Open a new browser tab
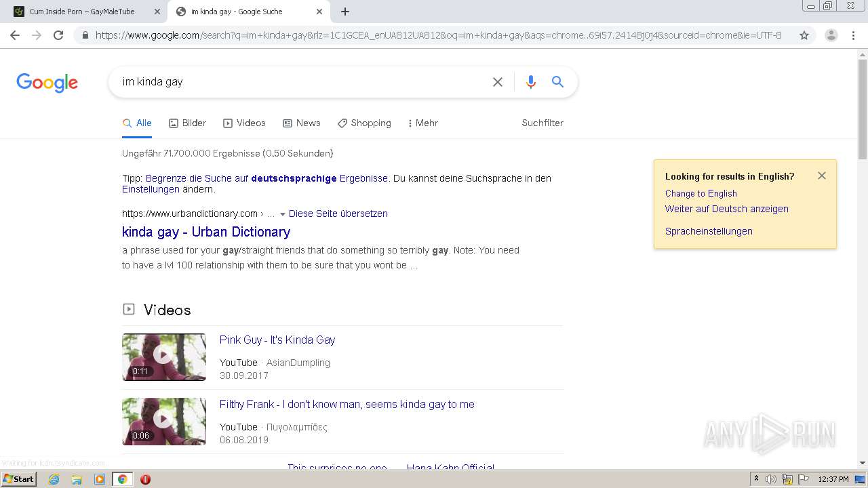 [x=345, y=12]
